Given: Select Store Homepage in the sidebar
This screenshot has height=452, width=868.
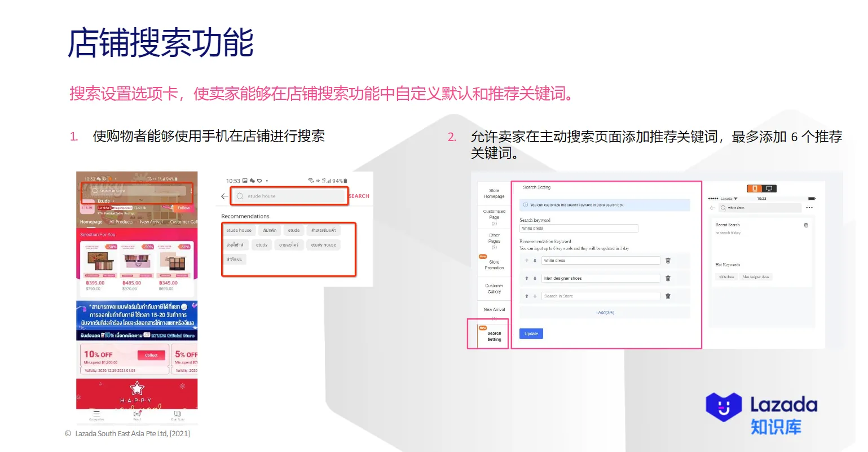Looking at the screenshot, I should click(494, 192).
